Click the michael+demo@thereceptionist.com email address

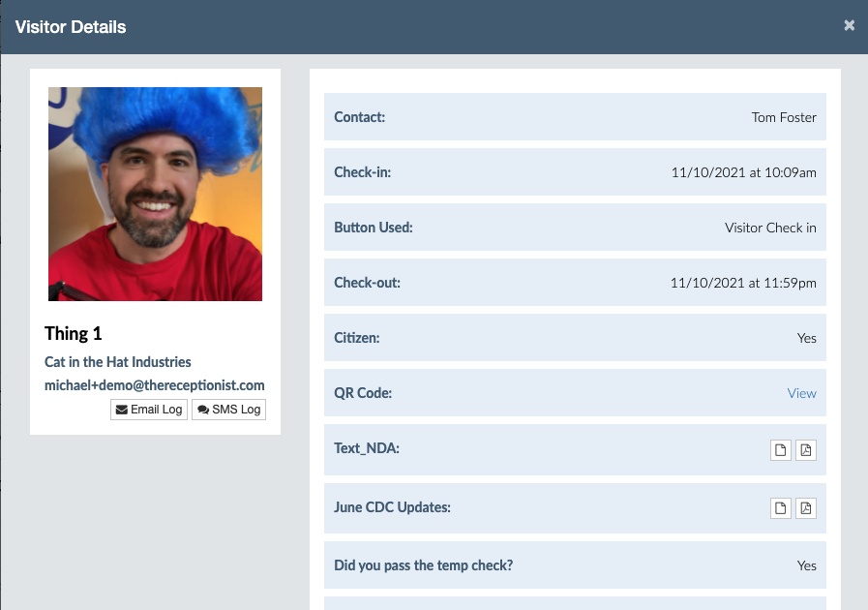tap(155, 385)
